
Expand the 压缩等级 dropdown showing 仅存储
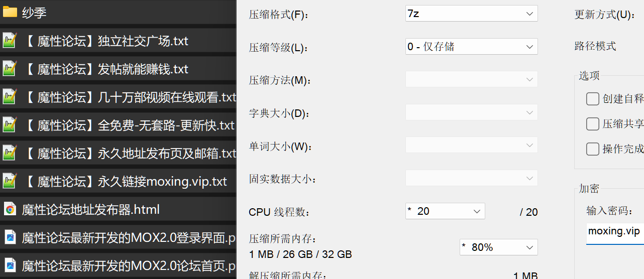click(x=472, y=47)
